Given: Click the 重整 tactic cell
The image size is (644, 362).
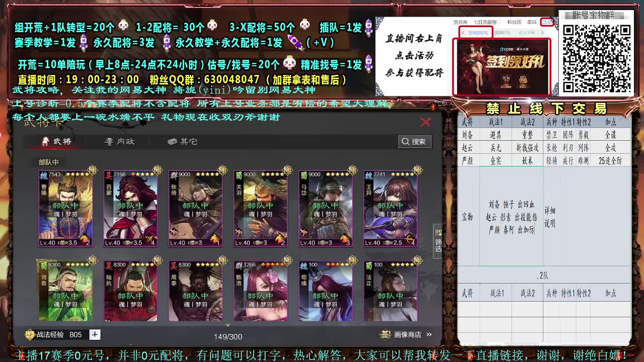Looking at the screenshot, I should [x=527, y=135].
